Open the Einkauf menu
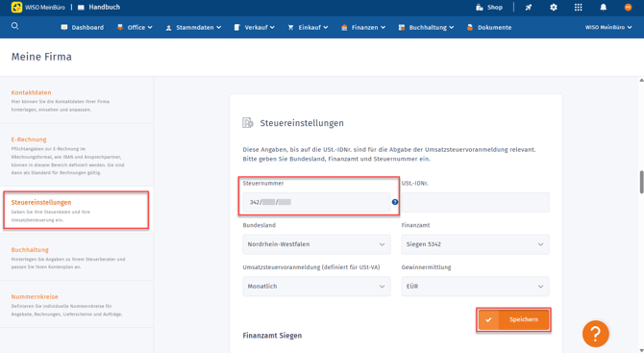 coord(308,28)
